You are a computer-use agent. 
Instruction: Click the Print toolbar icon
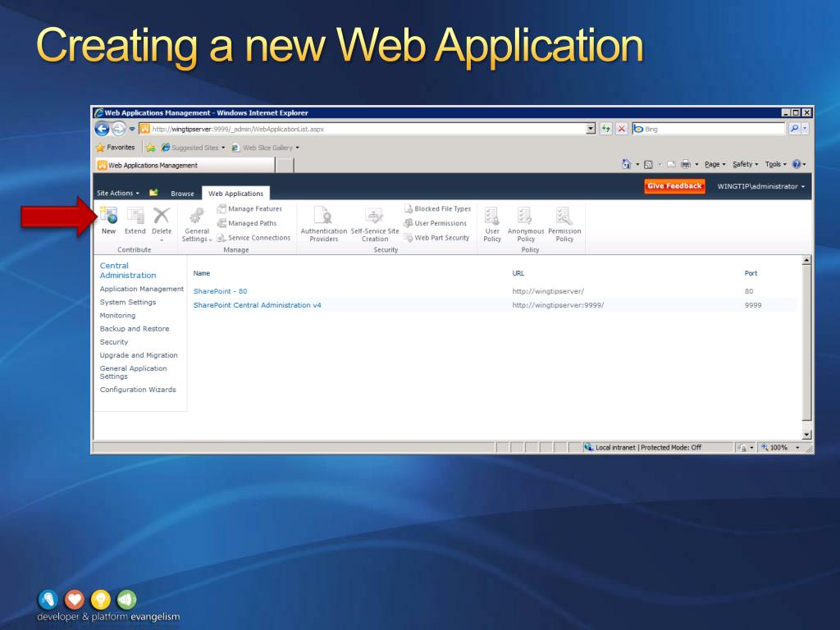(x=685, y=164)
